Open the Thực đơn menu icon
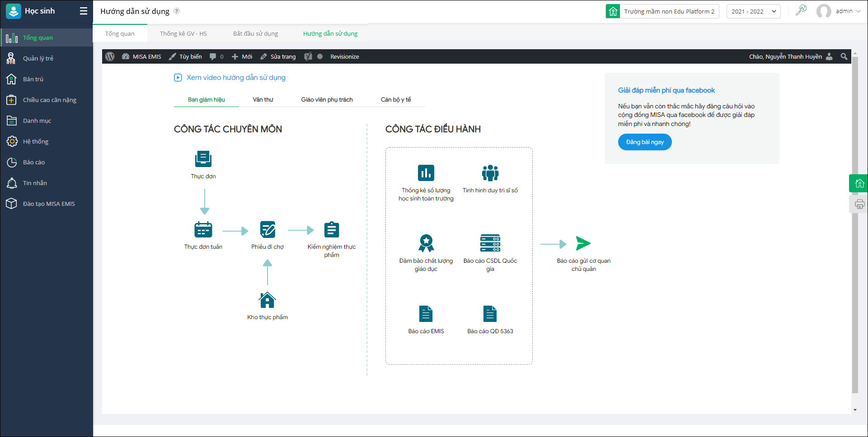Viewport: 868px width, 437px height. point(203,159)
